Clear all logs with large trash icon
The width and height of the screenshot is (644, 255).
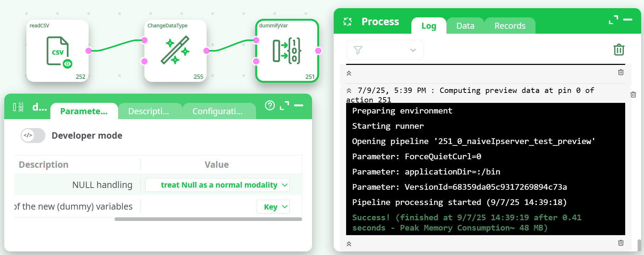(619, 50)
